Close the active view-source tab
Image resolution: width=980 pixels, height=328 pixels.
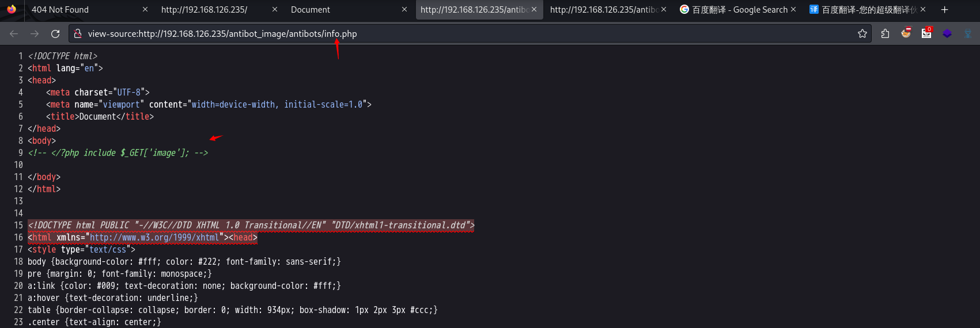[x=534, y=10]
